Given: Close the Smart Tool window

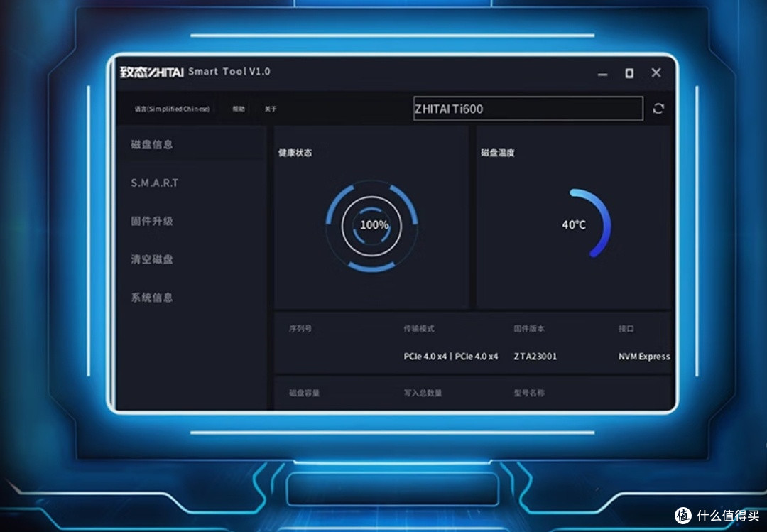Looking at the screenshot, I should click(656, 73).
